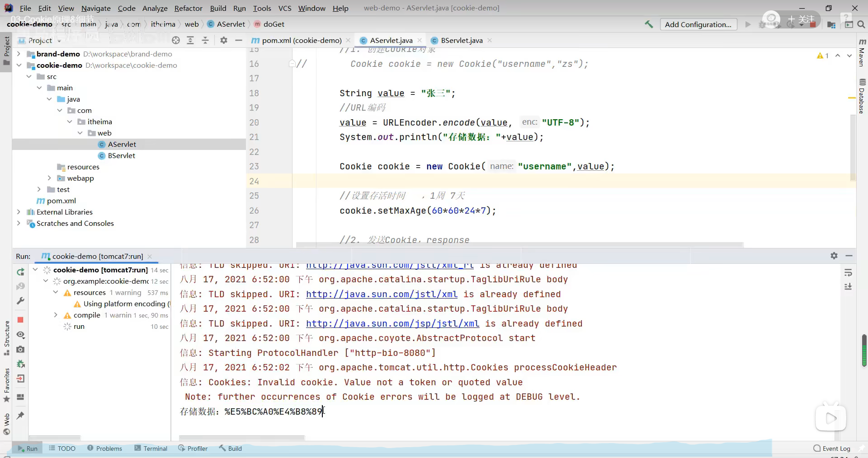868x458 pixels.
Task: Expand the webapp folder
Action: point(49,178)
